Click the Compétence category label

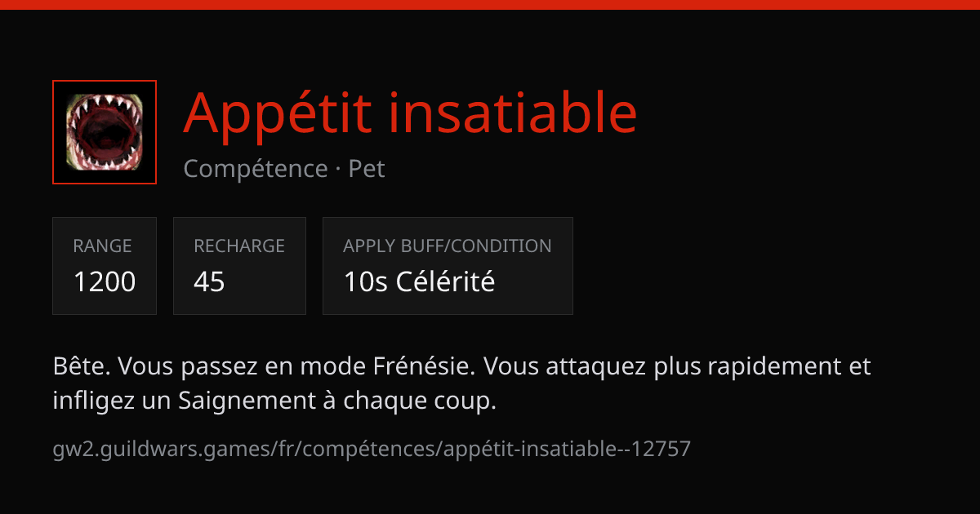[256, 169]
